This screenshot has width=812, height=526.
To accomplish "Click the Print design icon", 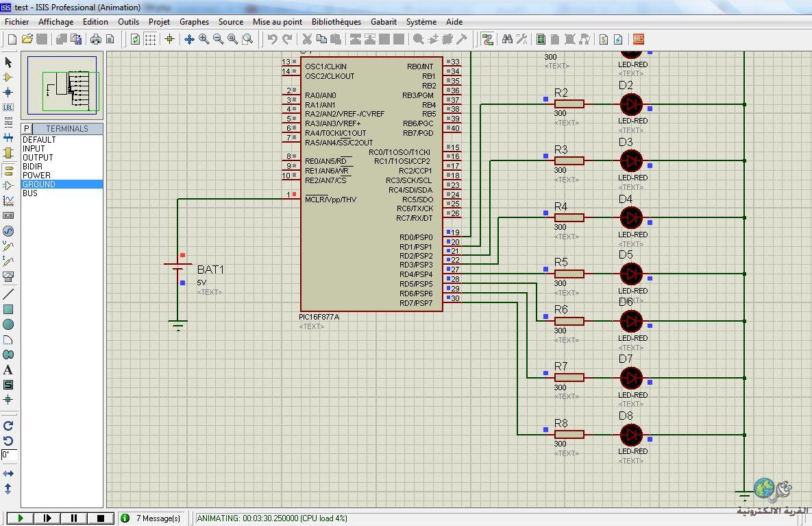I will 96,39.
